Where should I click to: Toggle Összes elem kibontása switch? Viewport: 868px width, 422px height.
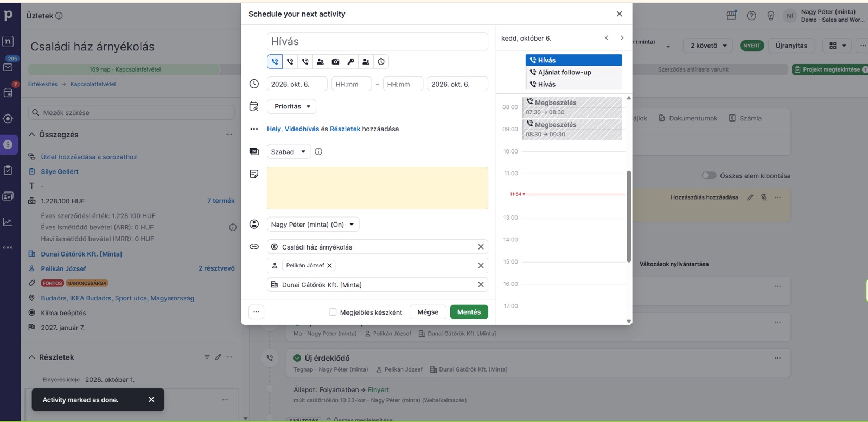coord(709,175)
